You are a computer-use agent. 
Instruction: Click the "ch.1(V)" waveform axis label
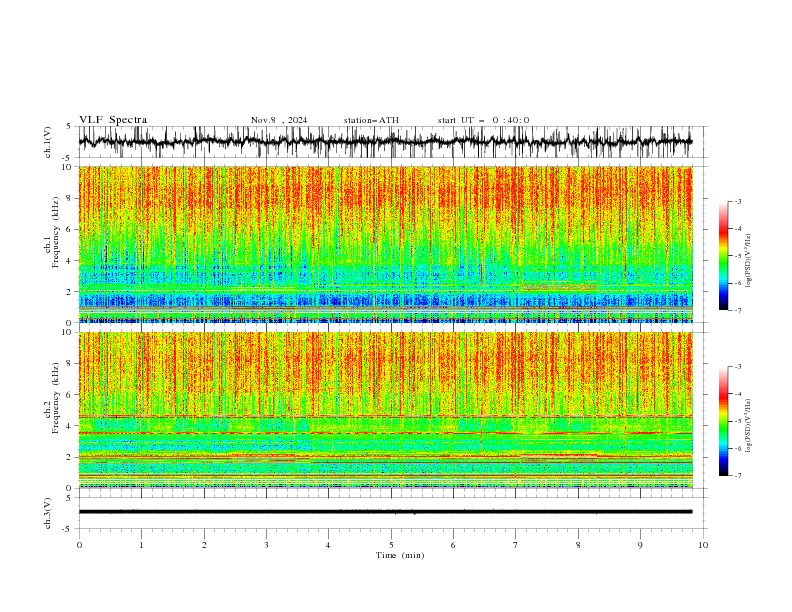tap(48, 142)
